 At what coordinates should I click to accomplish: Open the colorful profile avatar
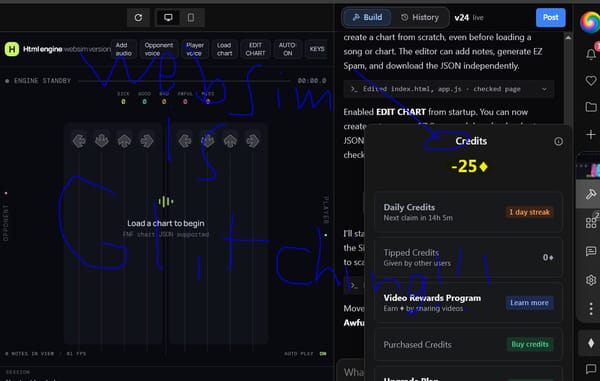pyautogui.click(x=590, y=22)
